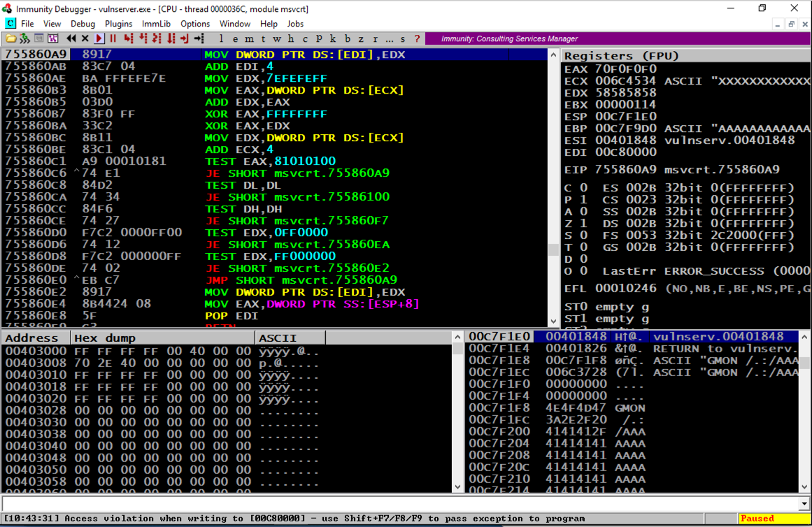The height and width of the screenshot is (527, 812).
Task: Click into the command input bar
Action: coord(399,503)
